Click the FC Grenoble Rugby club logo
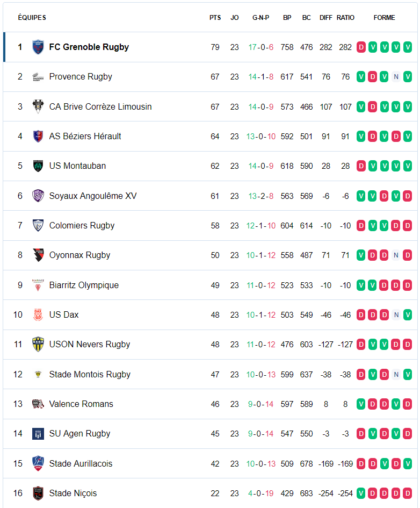This screenshot has width=420, height=508. click(x=38, y=47)
